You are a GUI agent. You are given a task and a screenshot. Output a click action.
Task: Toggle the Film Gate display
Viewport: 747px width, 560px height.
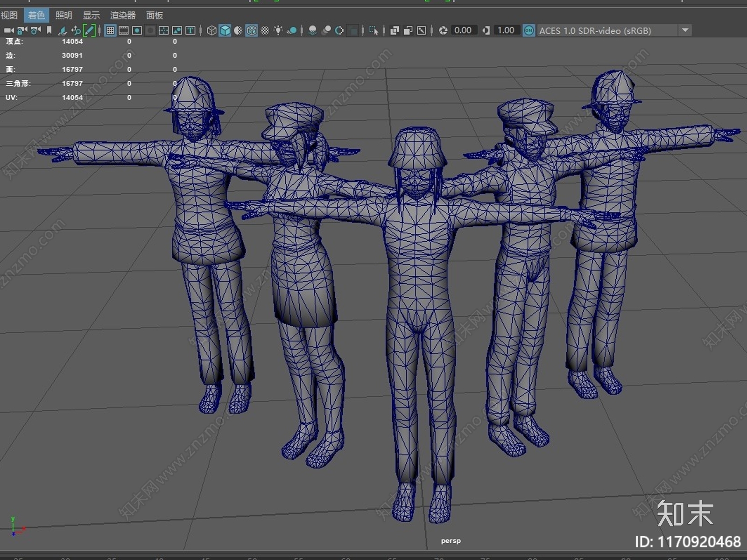pos(124,30)
